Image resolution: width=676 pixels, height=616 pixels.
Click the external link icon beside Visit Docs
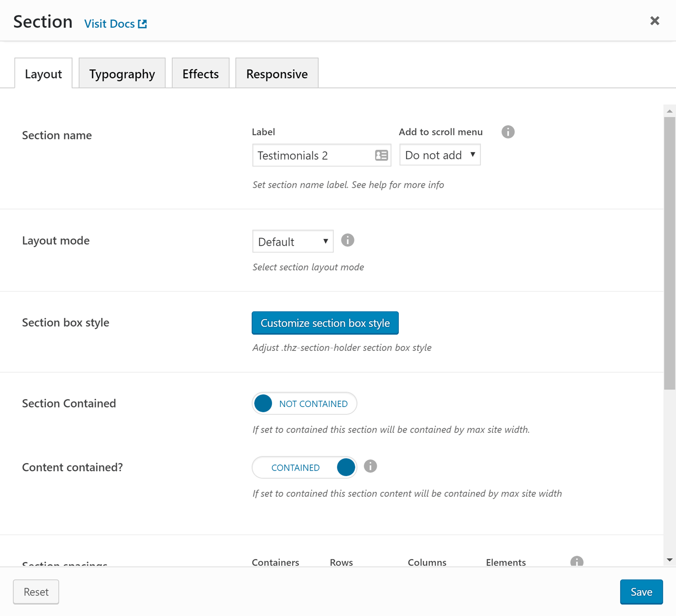(143, 24)
